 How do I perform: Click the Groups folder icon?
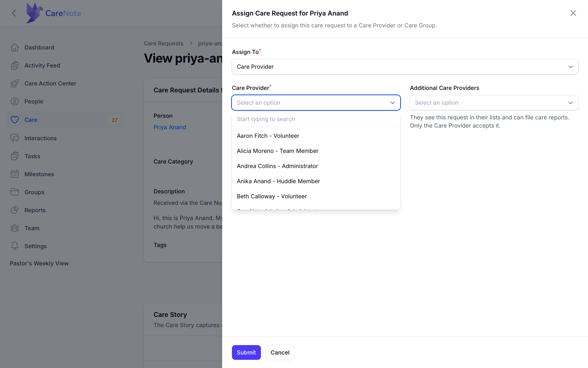(x=15, y=192)
